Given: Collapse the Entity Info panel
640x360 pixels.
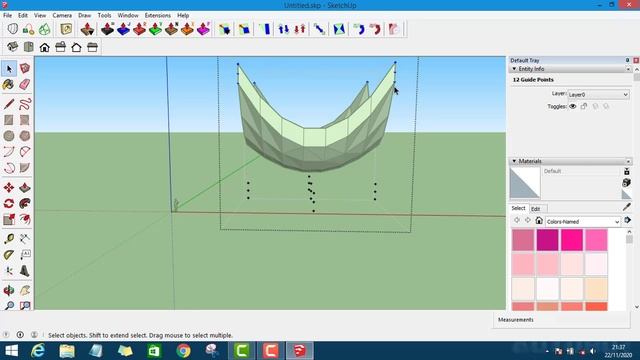Looking at the screenshot, I should pyautogui.click(x=514, y=69).
